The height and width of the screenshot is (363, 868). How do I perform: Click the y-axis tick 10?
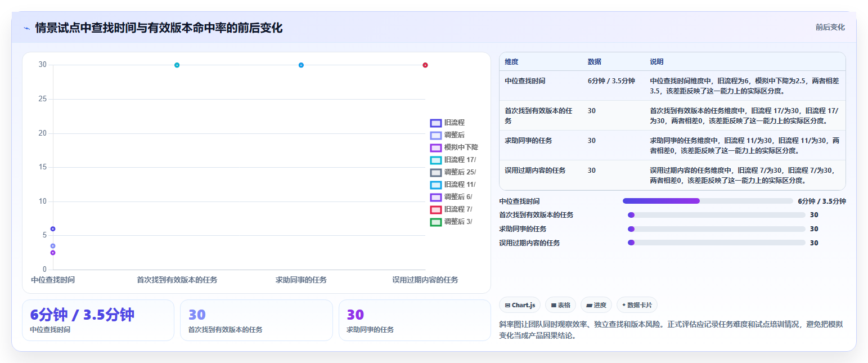(43, 201)
